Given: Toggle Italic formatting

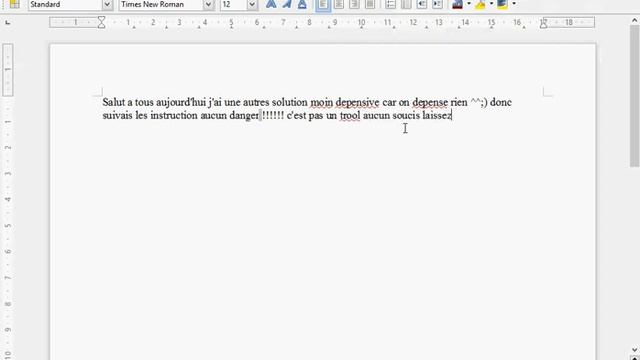Looking at the screenshot, I should coord(287,4).
